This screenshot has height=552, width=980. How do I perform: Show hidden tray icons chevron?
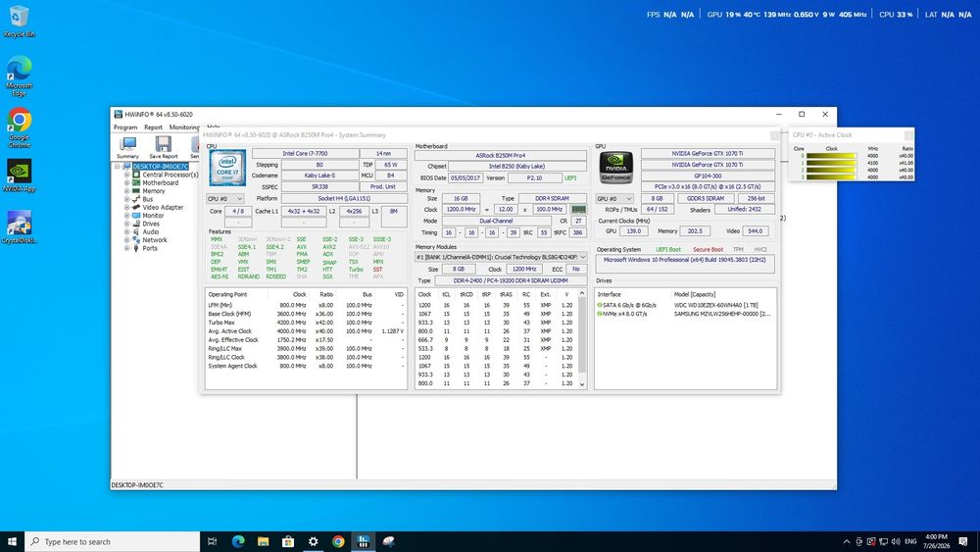[847, 541]
